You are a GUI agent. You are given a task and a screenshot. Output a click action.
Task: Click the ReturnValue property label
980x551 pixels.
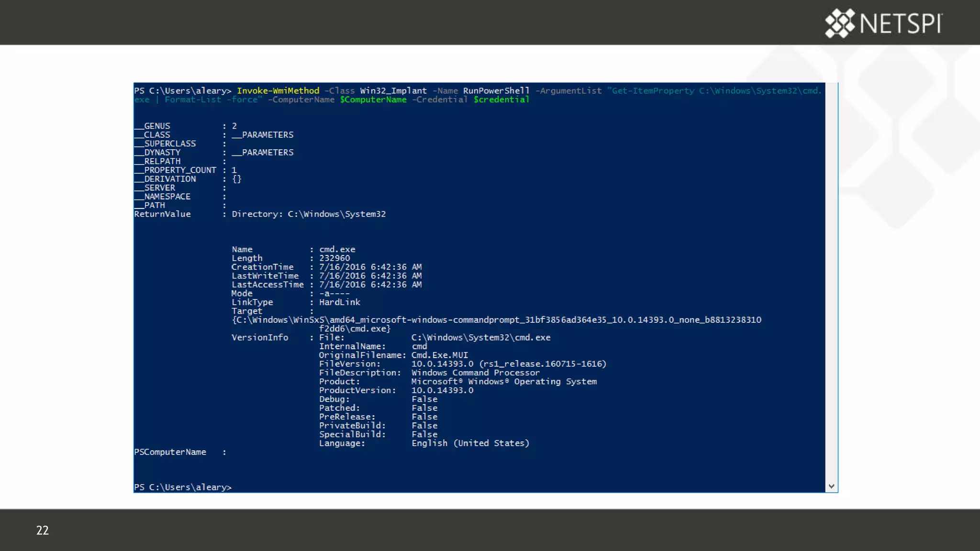tap(162, 214)
